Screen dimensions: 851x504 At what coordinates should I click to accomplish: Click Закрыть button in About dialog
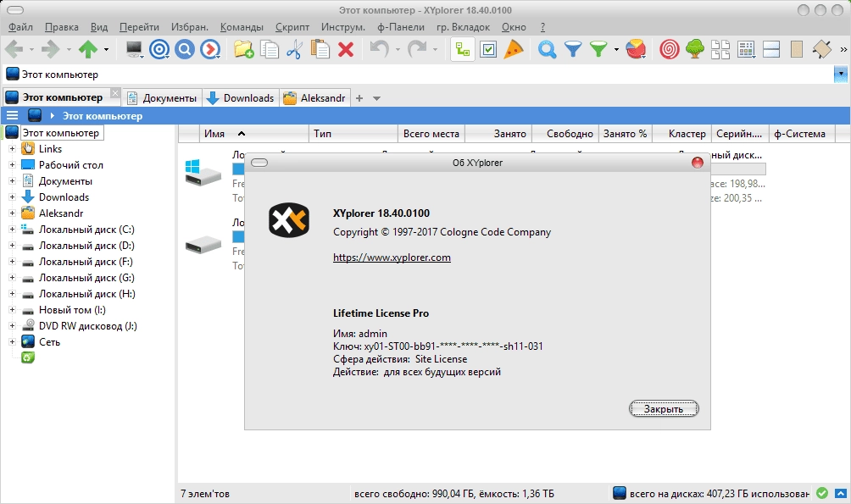tap(663, 408)
